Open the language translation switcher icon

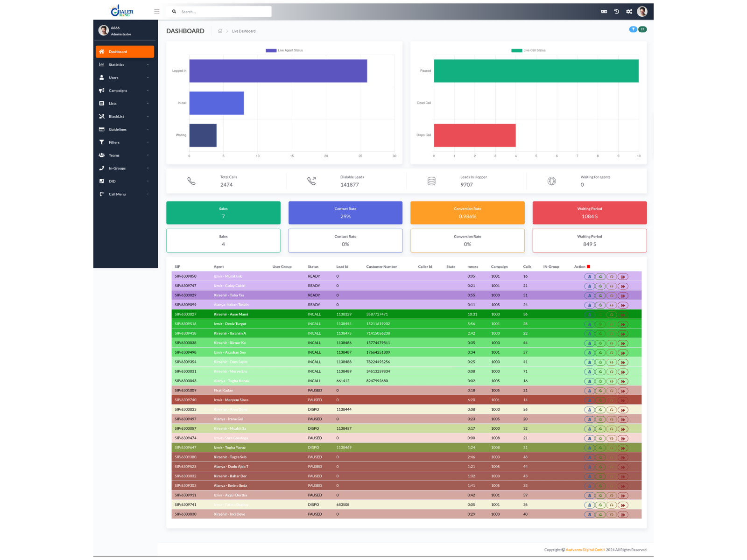click(603, 11)
